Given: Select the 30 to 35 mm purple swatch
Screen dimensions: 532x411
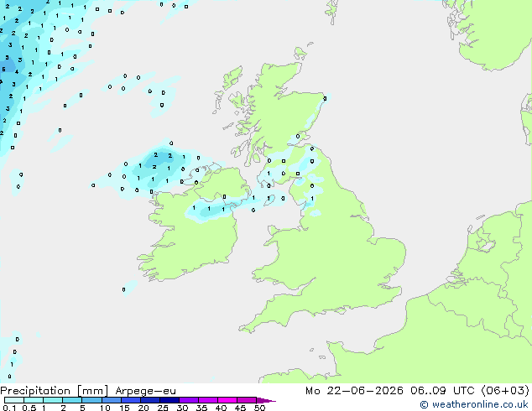Looking at the screenshot, I should (x=188, y=400).
